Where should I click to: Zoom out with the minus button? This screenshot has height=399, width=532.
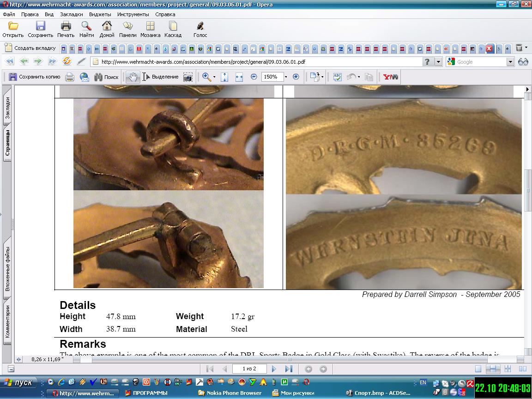[254, 77]
